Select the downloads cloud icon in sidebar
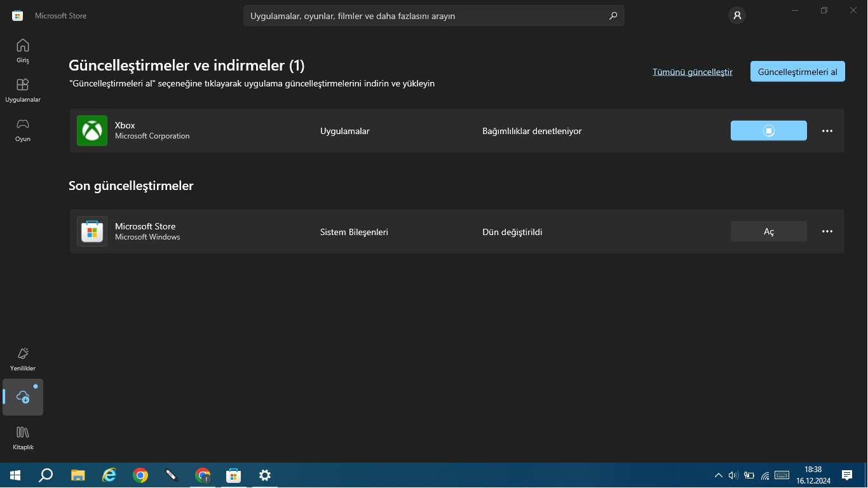This screenshot has height=488, width=868. click(23, 397)
